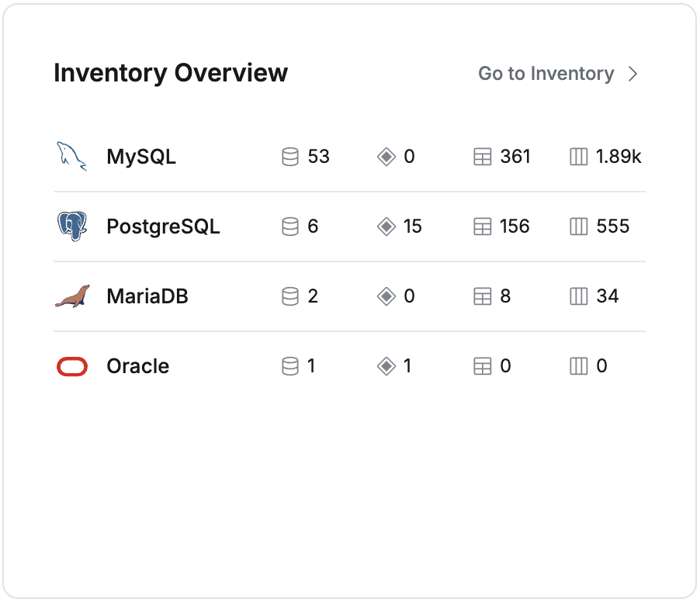700x602 pixels.
Task: Select the Oracle row label
Action: pos(137,366)
